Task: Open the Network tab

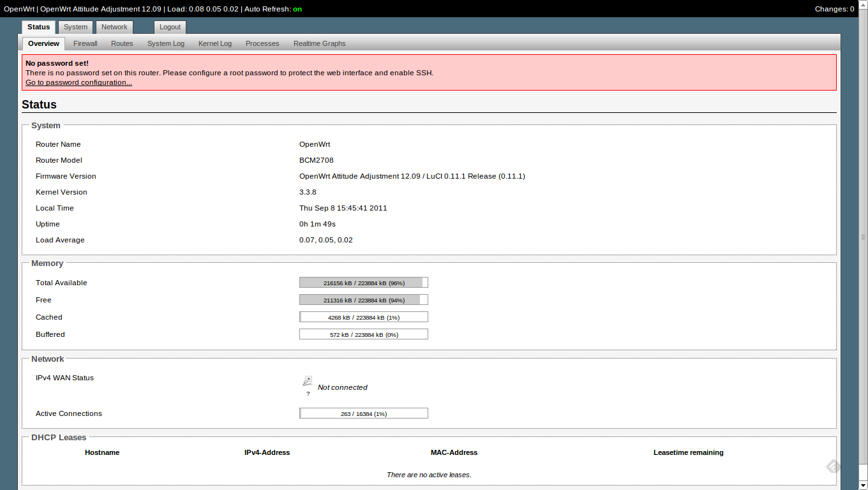Action: point(114,27)
